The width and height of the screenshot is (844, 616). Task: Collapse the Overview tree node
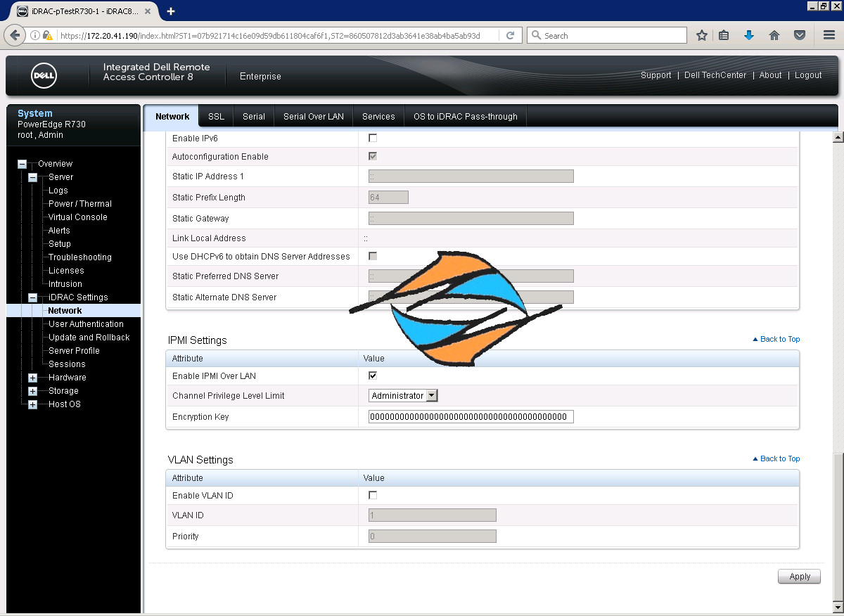(22, 164)
